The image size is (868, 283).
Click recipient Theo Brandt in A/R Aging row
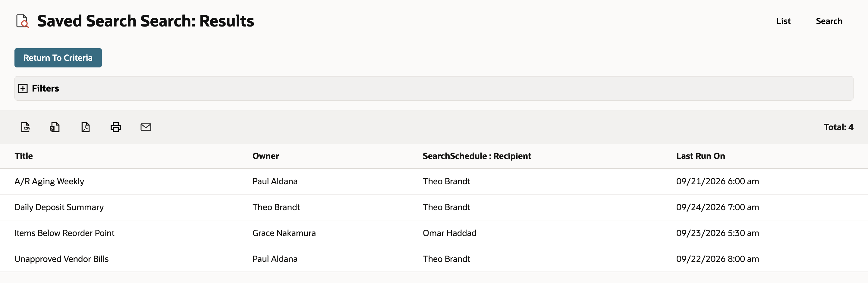(x=446, y=181)
